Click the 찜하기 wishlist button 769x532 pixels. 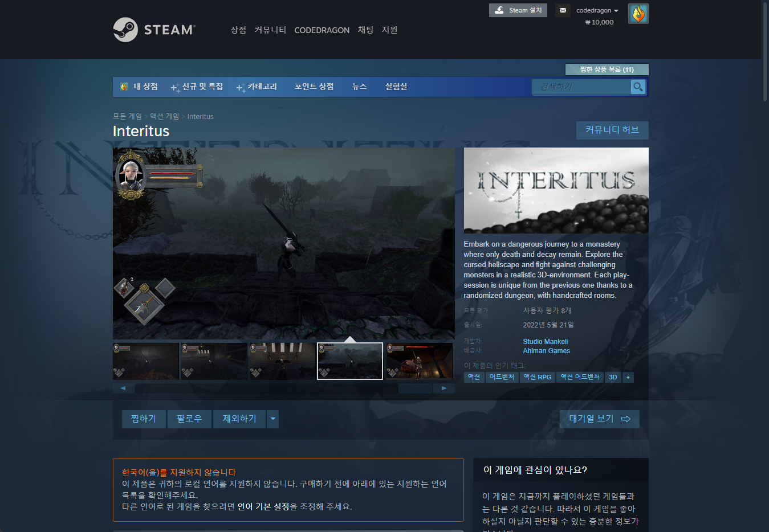tap(144, 419)
